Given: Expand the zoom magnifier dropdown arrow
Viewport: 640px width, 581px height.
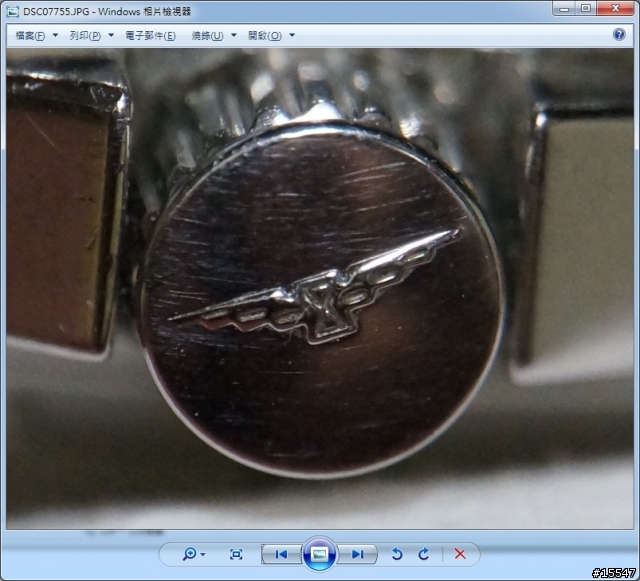Looking at the screenshot, I should 203,554.
